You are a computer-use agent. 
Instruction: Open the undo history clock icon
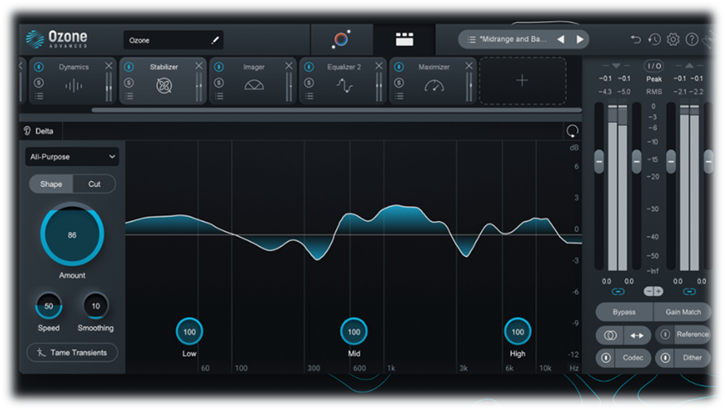click(x=654, y=40)
